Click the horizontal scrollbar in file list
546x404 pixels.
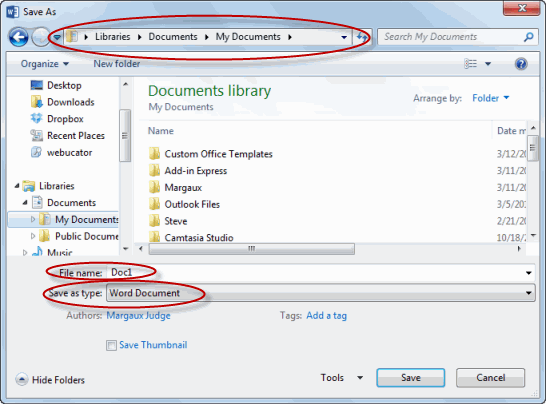[x=251, y=249]
